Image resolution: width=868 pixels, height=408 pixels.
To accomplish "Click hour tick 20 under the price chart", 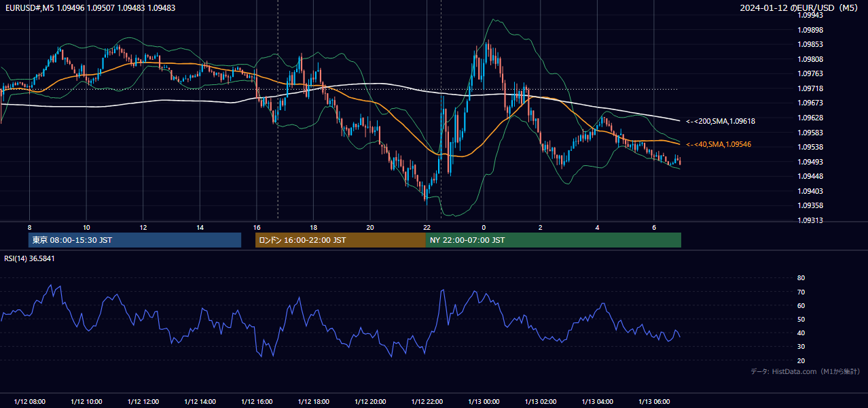I will (370, 227).
